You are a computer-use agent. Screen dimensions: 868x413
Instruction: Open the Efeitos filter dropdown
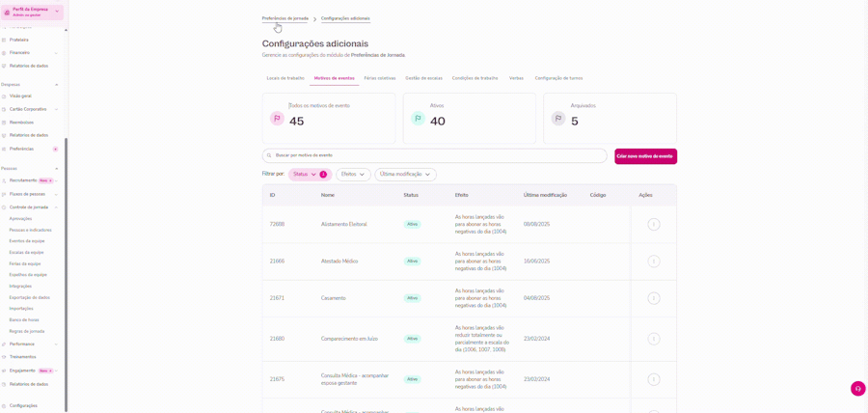coord(353,174)
